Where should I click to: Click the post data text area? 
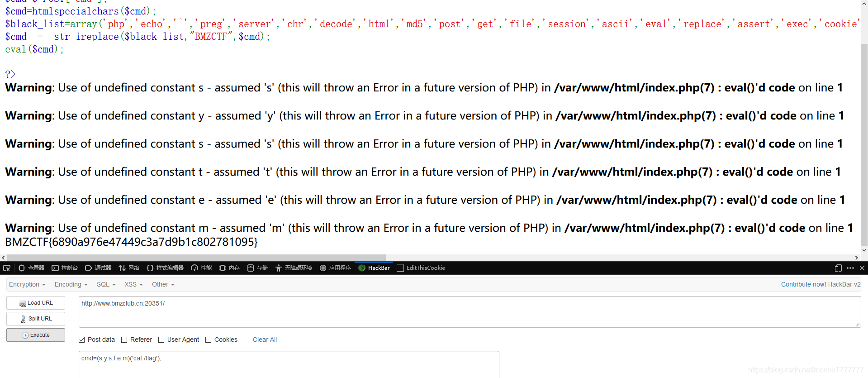point(289,364)
